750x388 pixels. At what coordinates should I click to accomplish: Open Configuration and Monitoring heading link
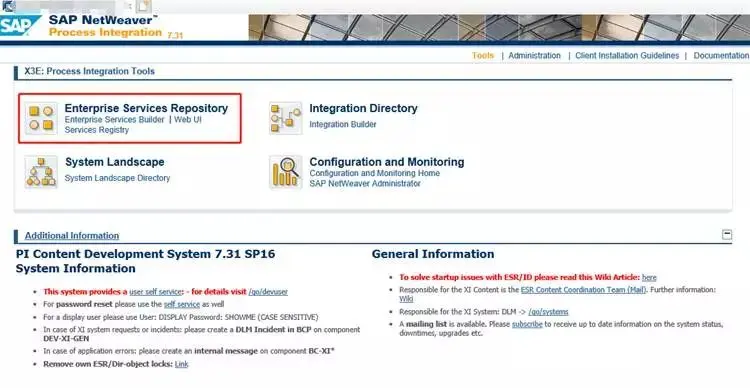(x=387, y=162)
